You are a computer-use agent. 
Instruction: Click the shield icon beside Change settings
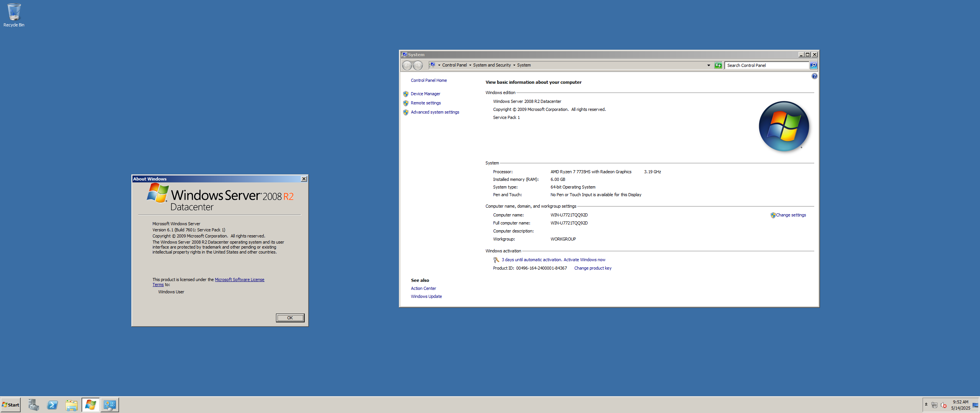[x=773, y=215]
